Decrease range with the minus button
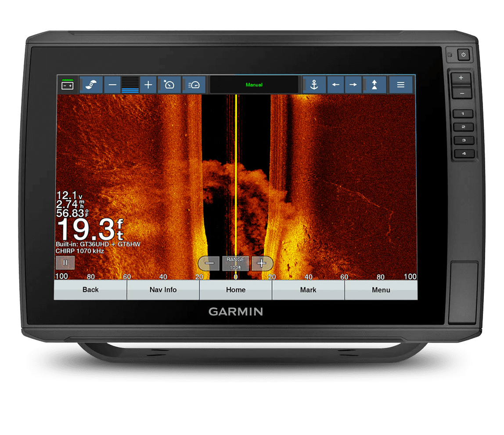Viewport: 504px width, 435px height. 209,263
